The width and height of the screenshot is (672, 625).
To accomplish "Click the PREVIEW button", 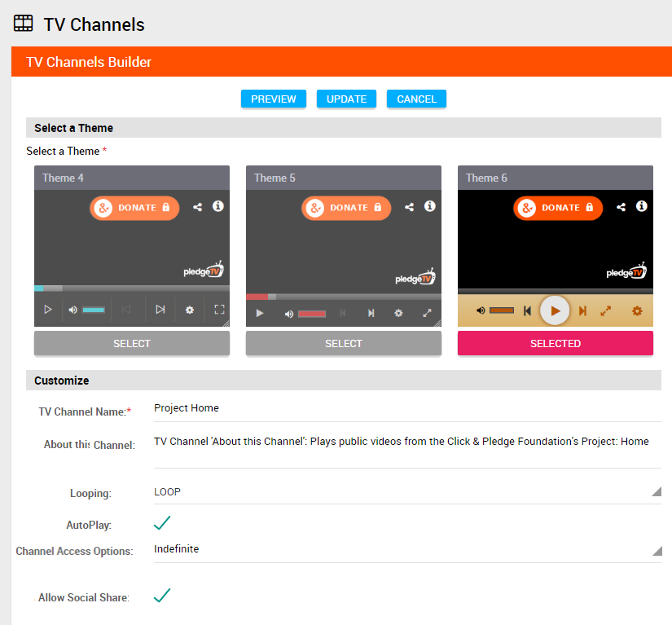I will 274,99.
